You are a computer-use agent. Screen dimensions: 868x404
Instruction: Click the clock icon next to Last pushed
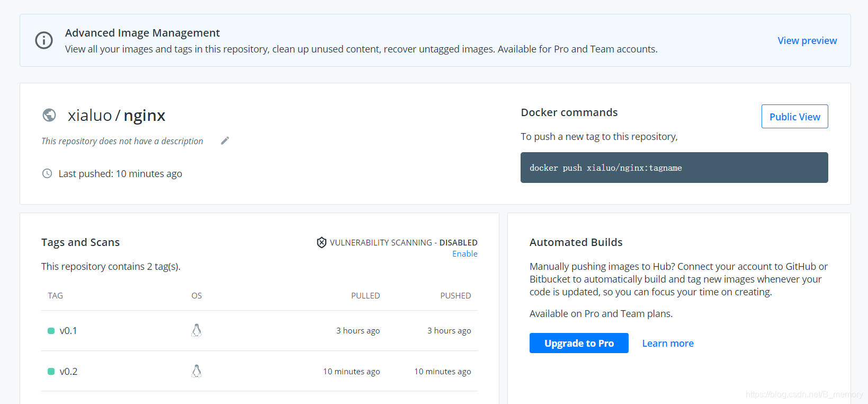pos(47,173)
